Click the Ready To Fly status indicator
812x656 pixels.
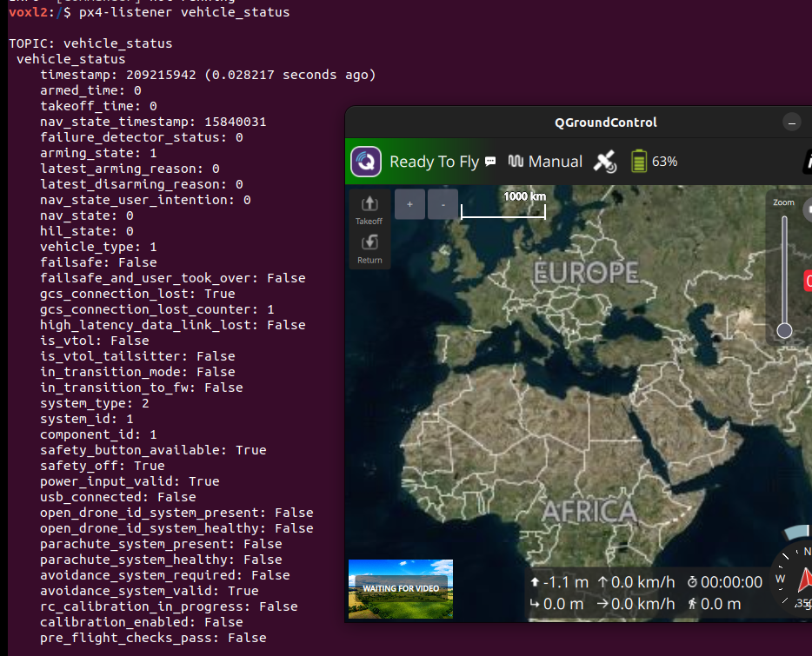[x=434, y=162]
